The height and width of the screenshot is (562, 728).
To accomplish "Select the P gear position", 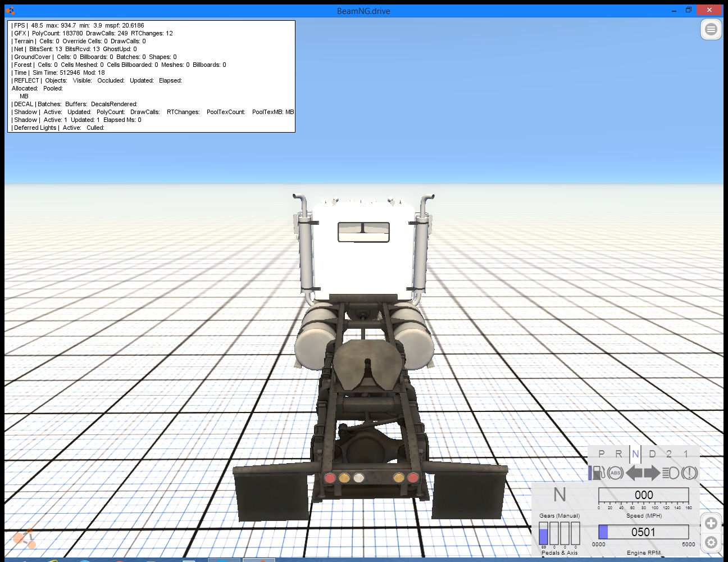I will click(x=602, y=454).
